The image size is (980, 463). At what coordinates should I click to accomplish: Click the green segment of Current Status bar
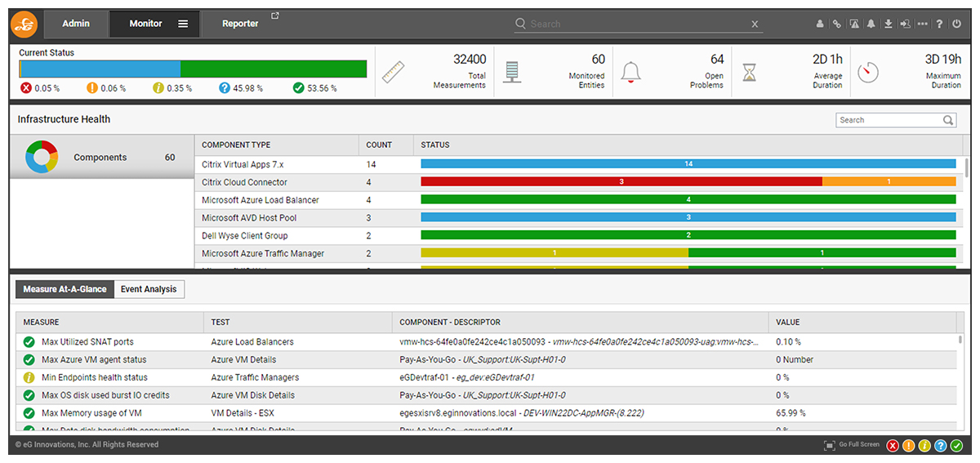click(x=274, y=69)
